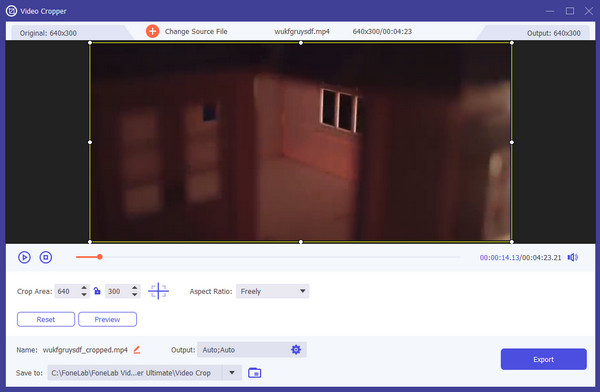Viewport: 600px width, 392px height.
Task: Open output settings with the gear icon
Action: (x=296, y=350)
